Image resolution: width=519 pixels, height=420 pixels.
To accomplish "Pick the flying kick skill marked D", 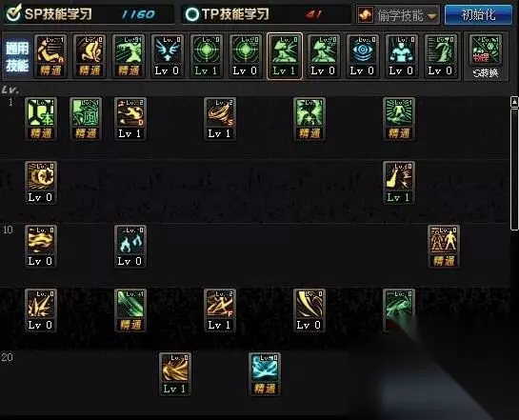I will pyautogui.click(x=130, y=119).
